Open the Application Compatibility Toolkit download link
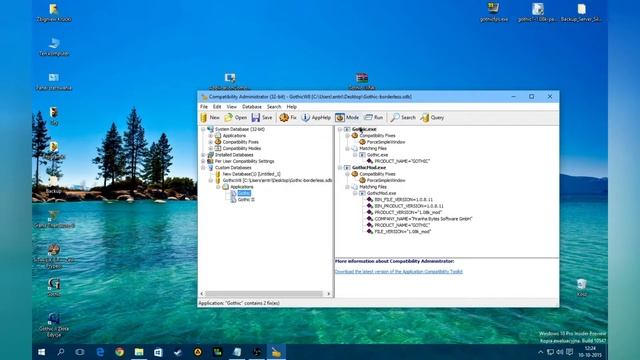The width and height of the screenshot is (640, 360). [x=399, y=271]
